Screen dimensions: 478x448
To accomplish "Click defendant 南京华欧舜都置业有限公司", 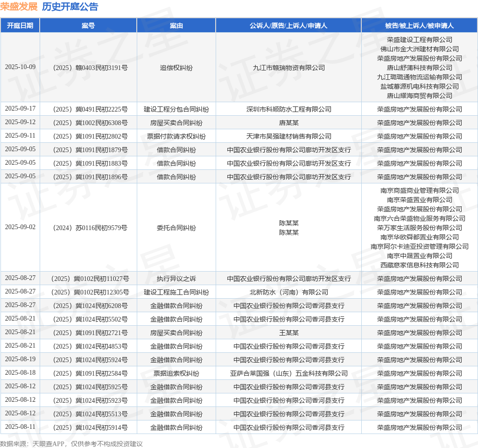I will pos(420,237).
